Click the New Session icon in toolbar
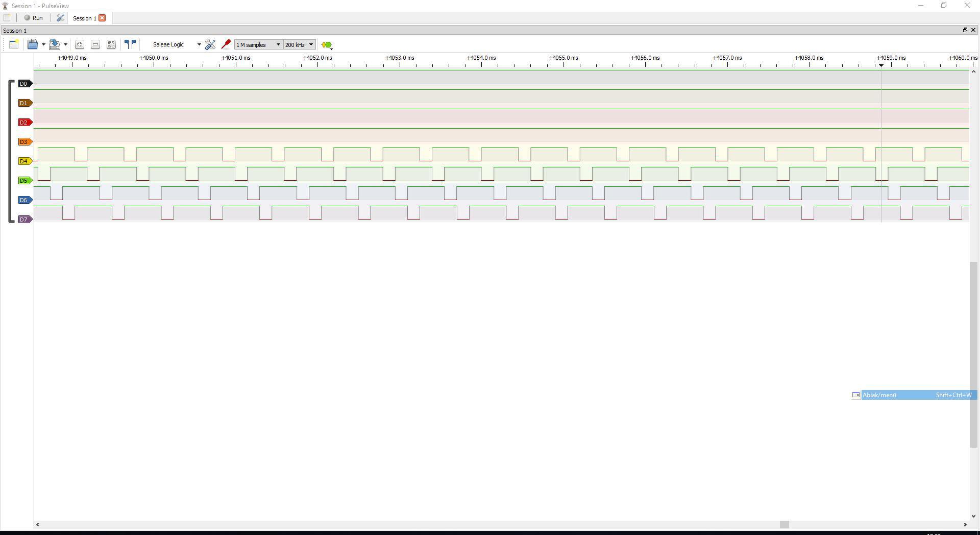 click(x=14, y=44)
